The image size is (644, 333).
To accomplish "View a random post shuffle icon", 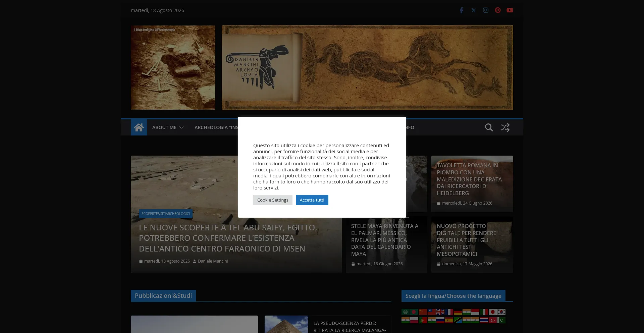I will pyautogui.click(x=505, y=127).
